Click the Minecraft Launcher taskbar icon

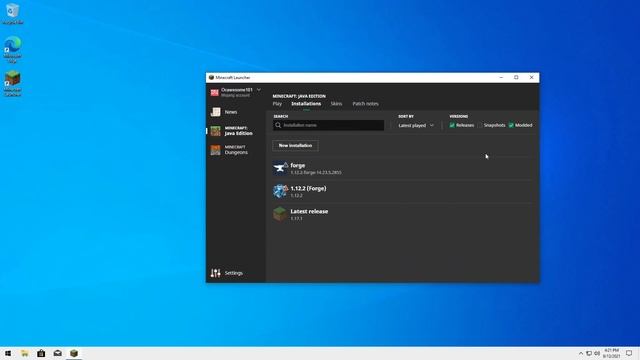pyautogui.click(x=74, y=353)
